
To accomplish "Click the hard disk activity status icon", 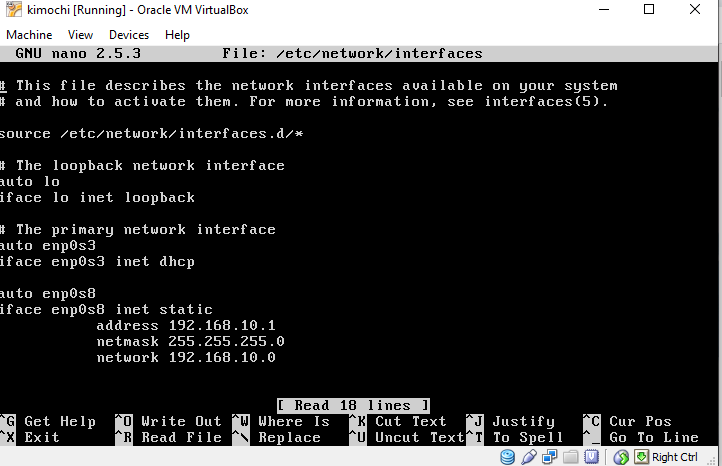I will tap(507, 457).
